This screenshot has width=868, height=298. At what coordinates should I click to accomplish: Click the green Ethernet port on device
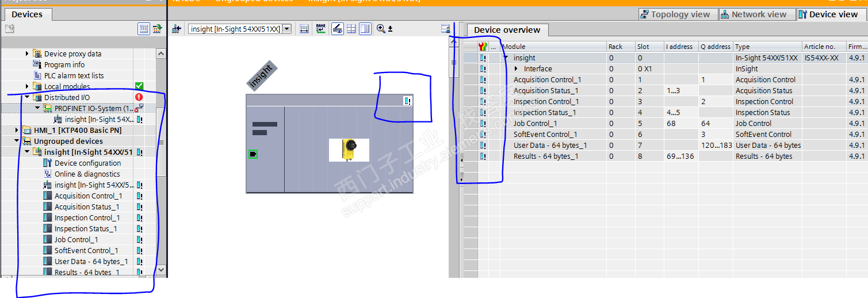[253, 154]
